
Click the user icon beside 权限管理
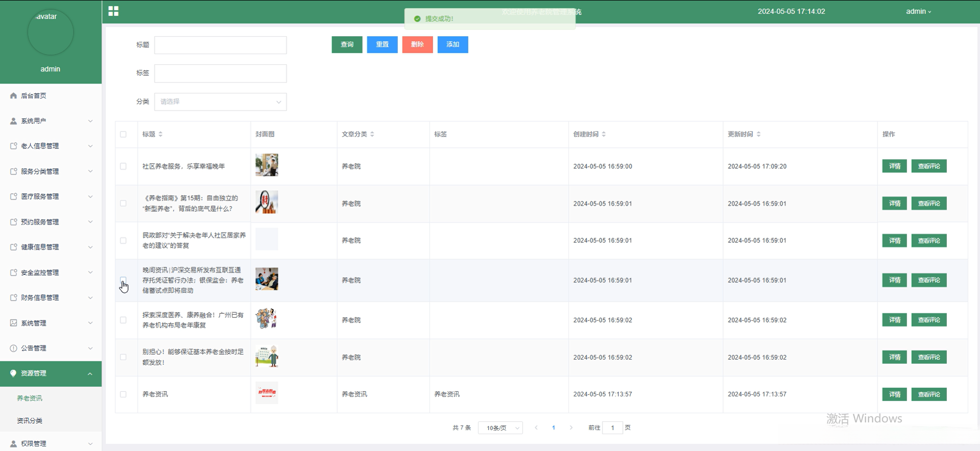click(x=14, y=444)
